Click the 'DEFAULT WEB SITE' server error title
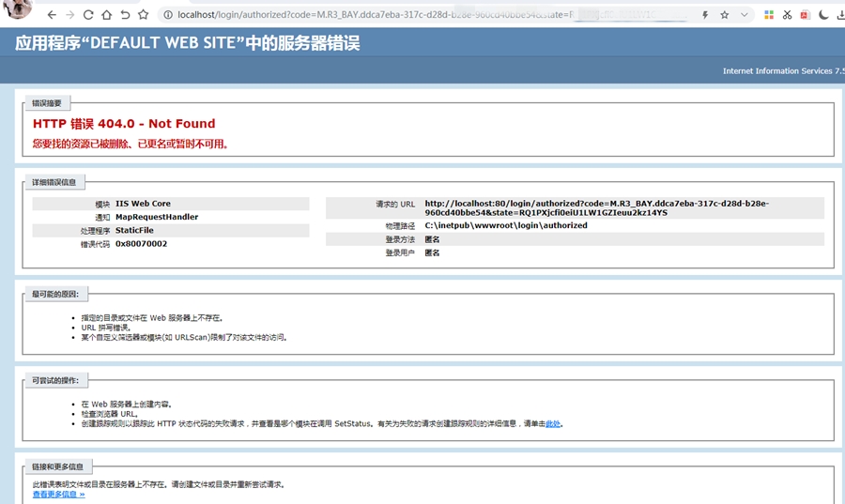 (187, 43)
